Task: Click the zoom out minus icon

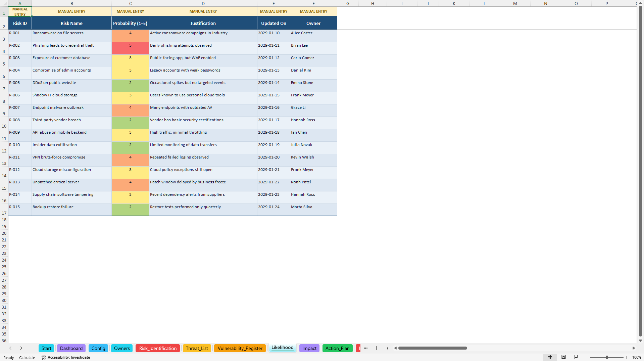Action: [587, 357]
